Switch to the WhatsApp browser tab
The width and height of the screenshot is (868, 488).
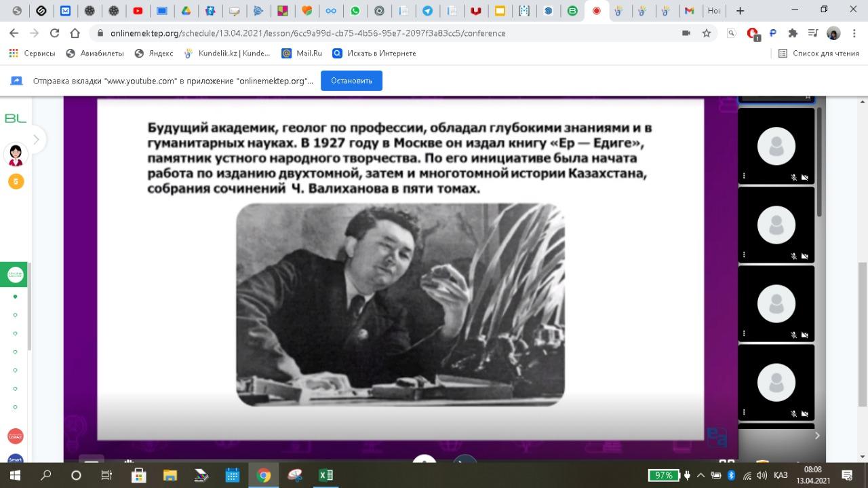tap(355, 11)
